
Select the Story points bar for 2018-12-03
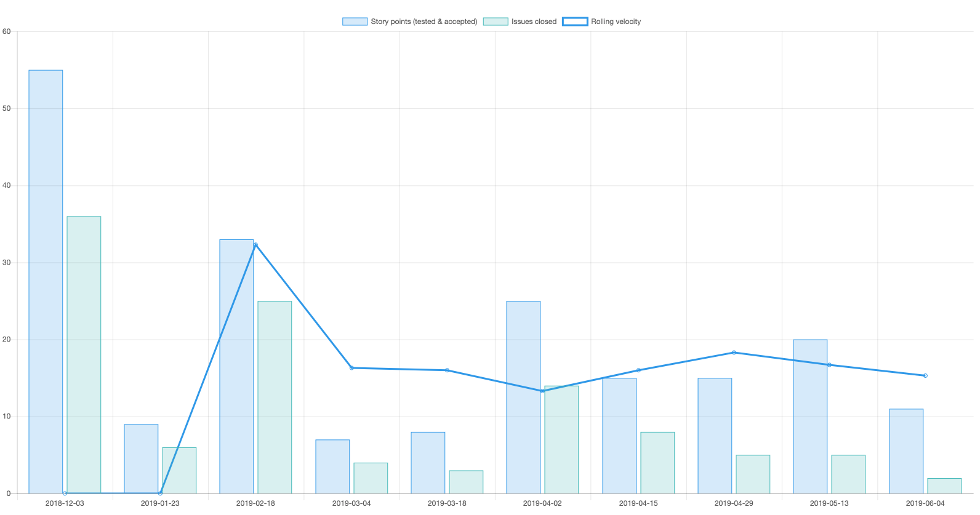tap(46, 282)
